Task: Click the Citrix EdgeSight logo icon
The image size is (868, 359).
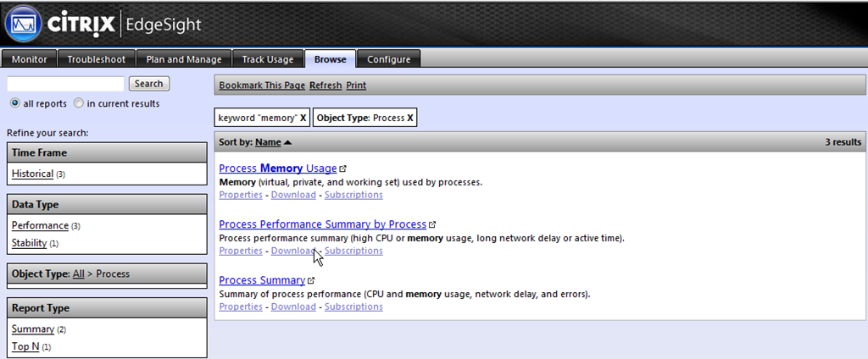Action: tap(23, 23)
